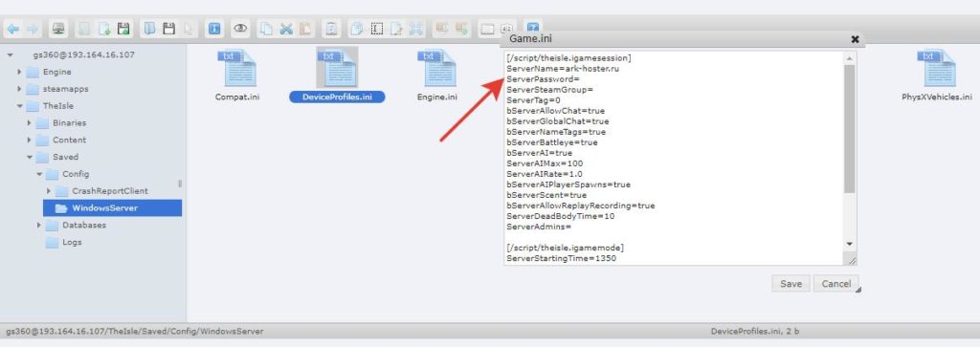Open the blue Get Info icon
This screenshot has height=347, width=980.
(x=214, y=29)
